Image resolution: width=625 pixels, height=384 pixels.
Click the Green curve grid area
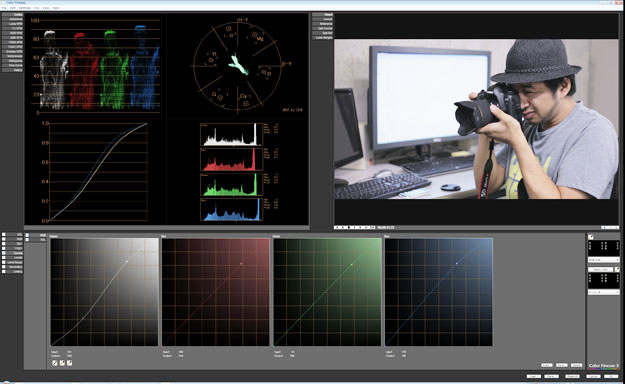pos(327,292)
